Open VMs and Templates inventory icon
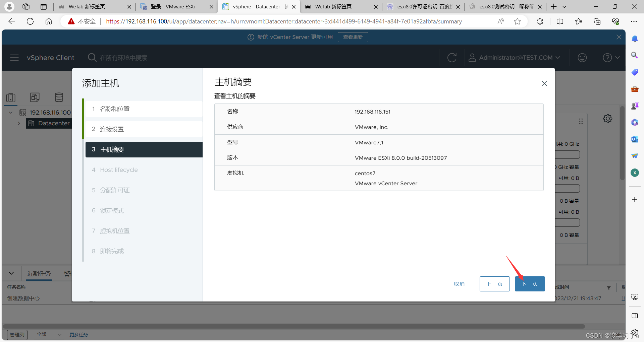The width and height of the screenshot is (644, 342). pyautogui.click(x=35, y=97)
